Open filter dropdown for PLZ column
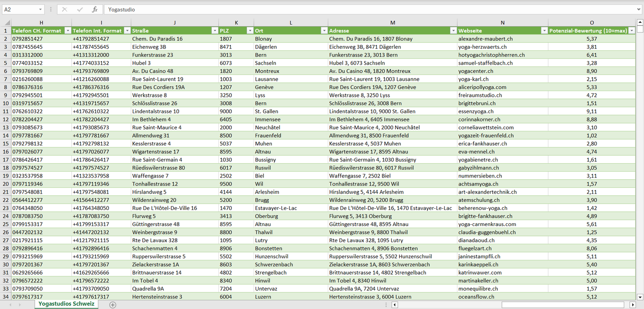This screenshot has height=309, width=644. (249, 31)
